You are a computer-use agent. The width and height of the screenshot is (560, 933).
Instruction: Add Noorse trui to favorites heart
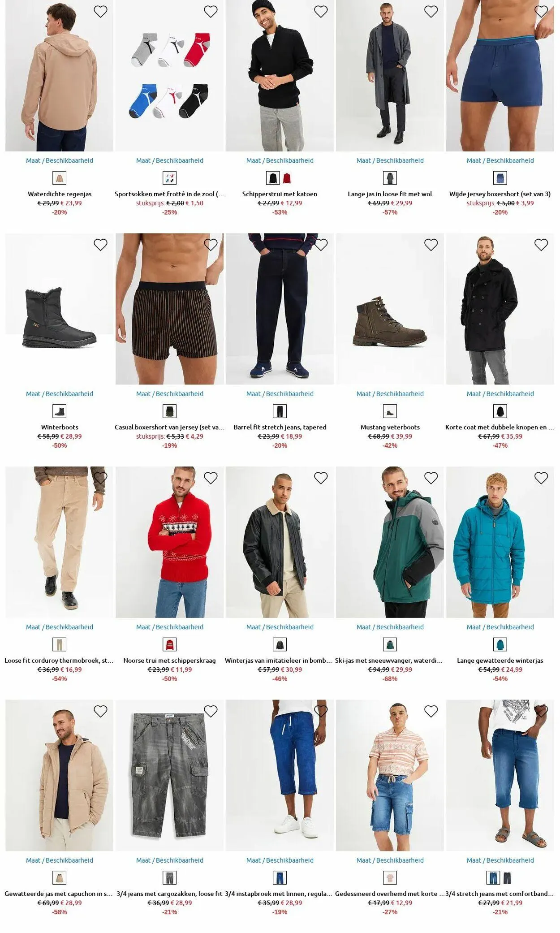(211, 478)
